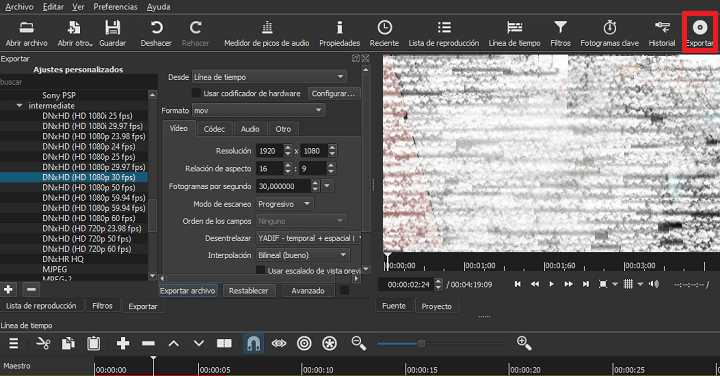The height and width of the screenshot is (376, 720).
Task: Zoom out the timeline magnifier
Action: 359,343
